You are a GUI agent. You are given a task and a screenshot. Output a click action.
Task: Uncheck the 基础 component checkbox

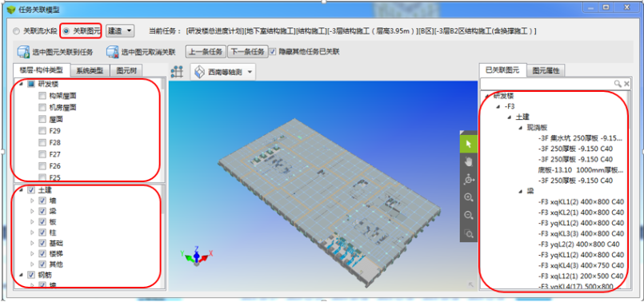(x=42, y=243)
